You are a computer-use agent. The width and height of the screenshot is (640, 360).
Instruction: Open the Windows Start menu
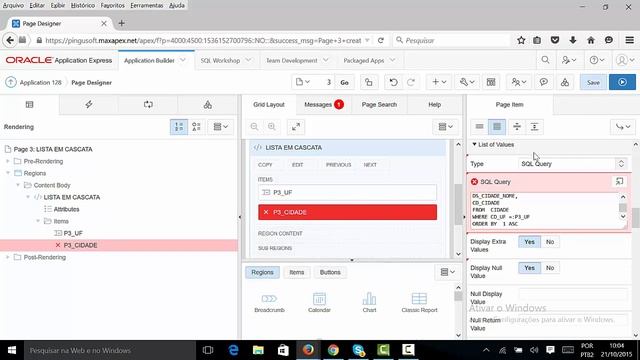[12, 350]
